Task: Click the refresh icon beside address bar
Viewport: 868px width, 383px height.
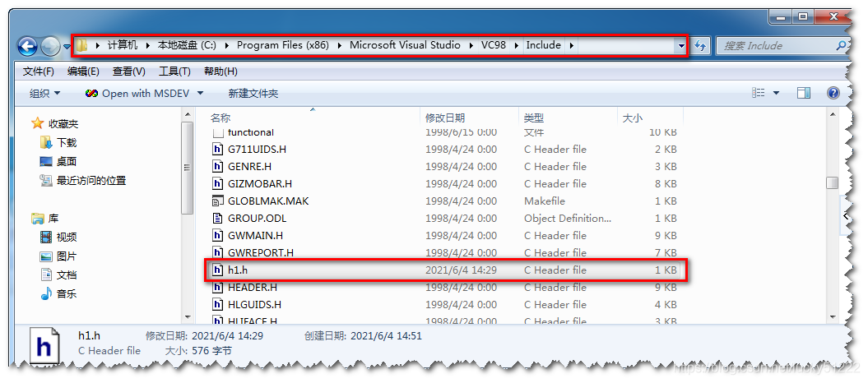Action: (701, 46)
